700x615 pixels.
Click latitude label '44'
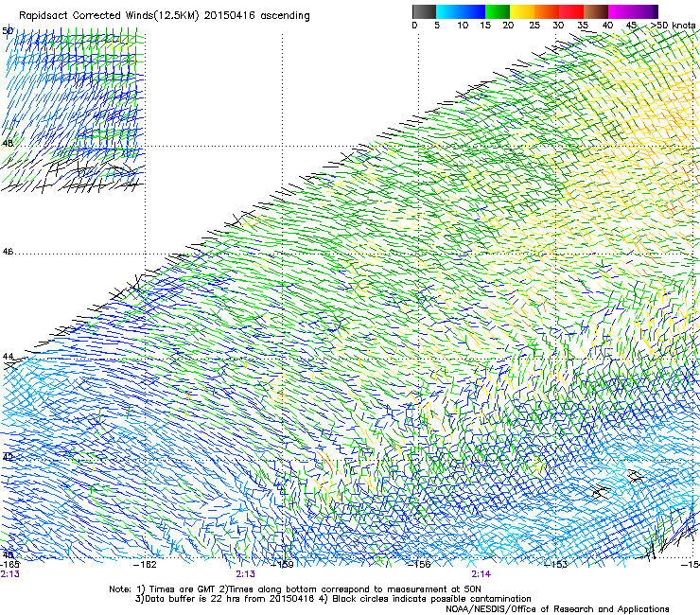[8, 357]
